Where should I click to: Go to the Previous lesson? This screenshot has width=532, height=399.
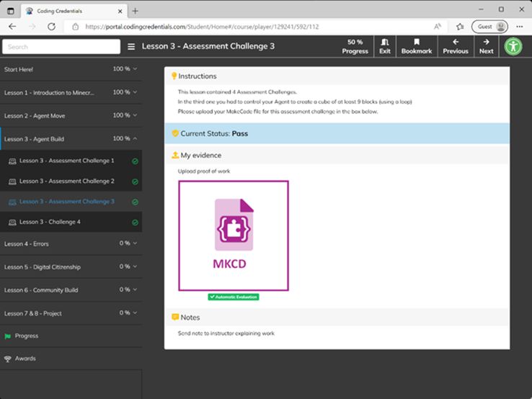click(456, 46)
